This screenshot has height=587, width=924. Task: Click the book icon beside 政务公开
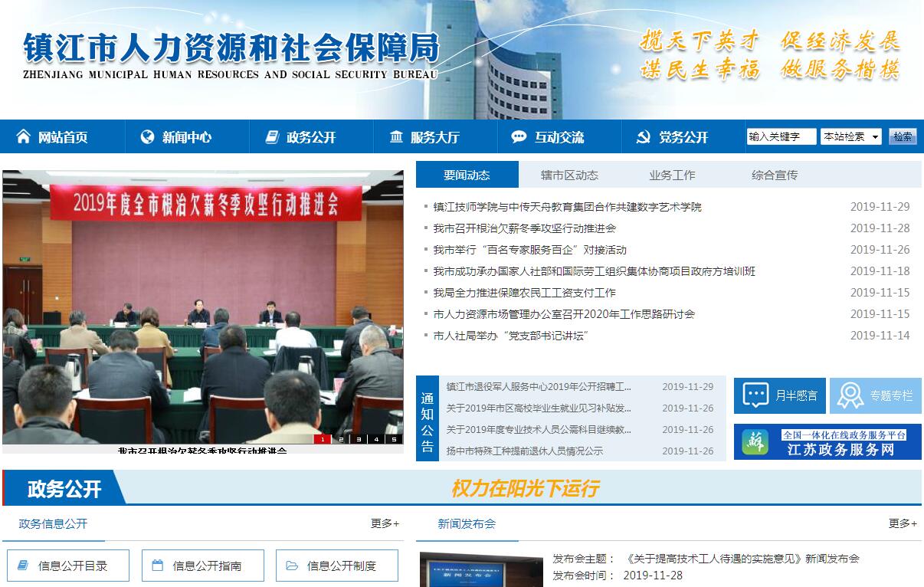272,137
